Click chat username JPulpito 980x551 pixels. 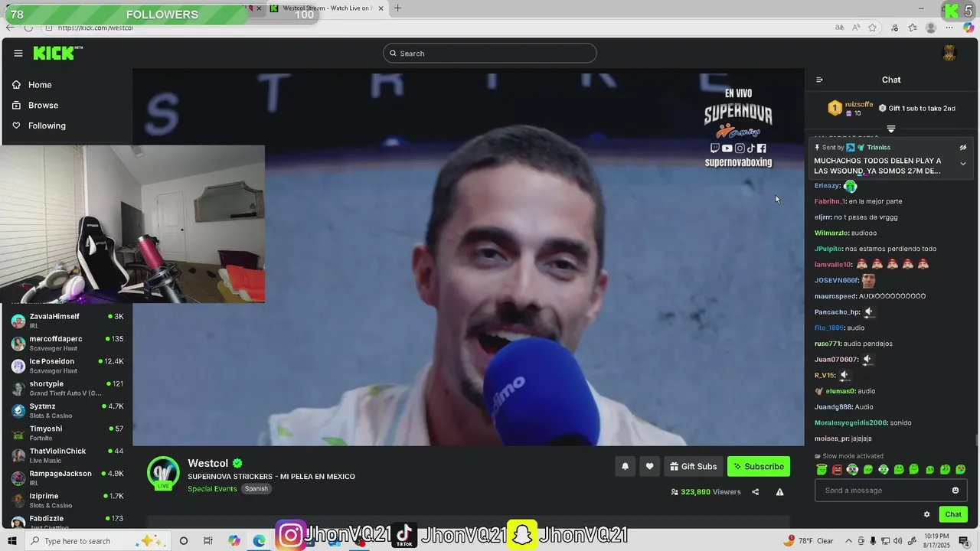[x=828, y=249]
